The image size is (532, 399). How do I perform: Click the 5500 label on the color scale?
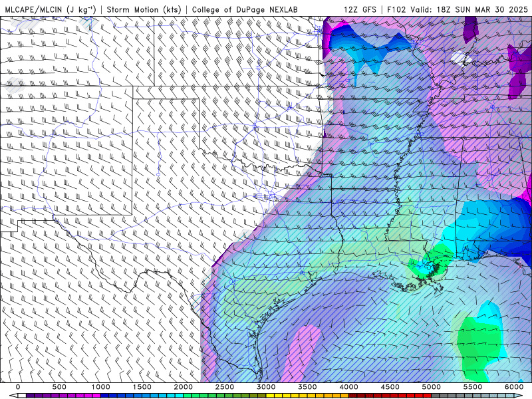473,387
